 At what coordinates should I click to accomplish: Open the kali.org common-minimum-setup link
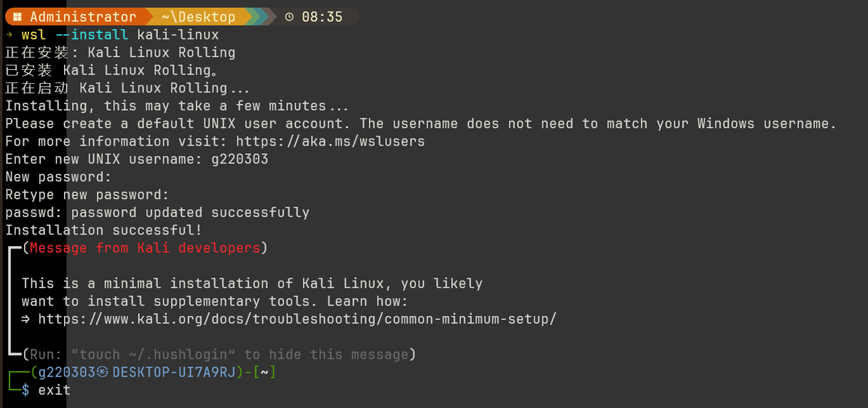tap(297, 319)
